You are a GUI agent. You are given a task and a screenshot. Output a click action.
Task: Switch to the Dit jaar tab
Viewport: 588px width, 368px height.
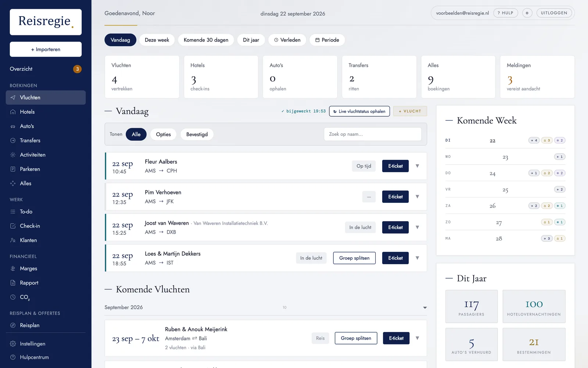coord(251,40)
